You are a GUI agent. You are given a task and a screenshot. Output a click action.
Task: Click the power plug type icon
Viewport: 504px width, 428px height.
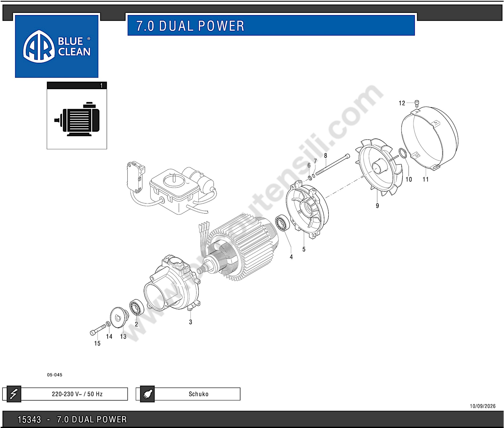(147, 394)
